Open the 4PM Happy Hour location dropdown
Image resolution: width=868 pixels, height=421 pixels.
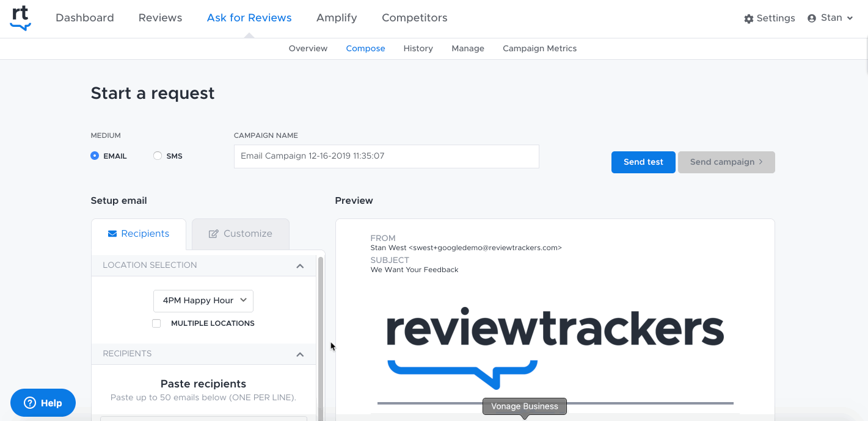[203, 300]
